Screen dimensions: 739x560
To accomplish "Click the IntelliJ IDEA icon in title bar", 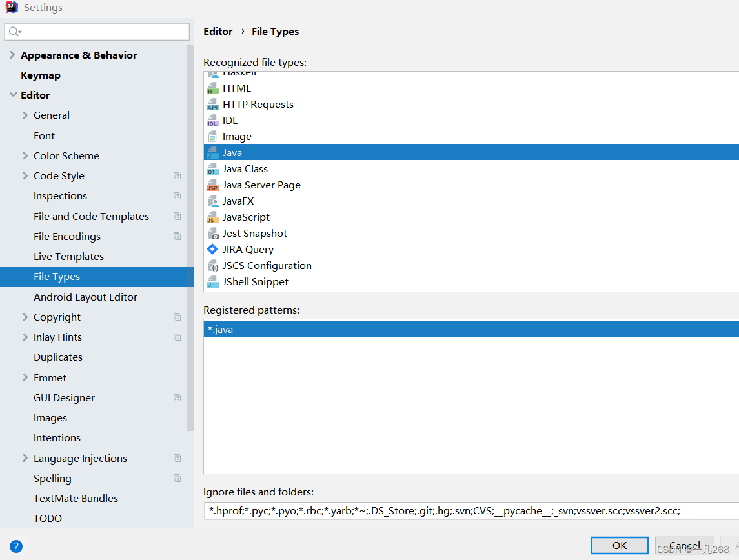I will pyautogui.click(x=9, y=7).
